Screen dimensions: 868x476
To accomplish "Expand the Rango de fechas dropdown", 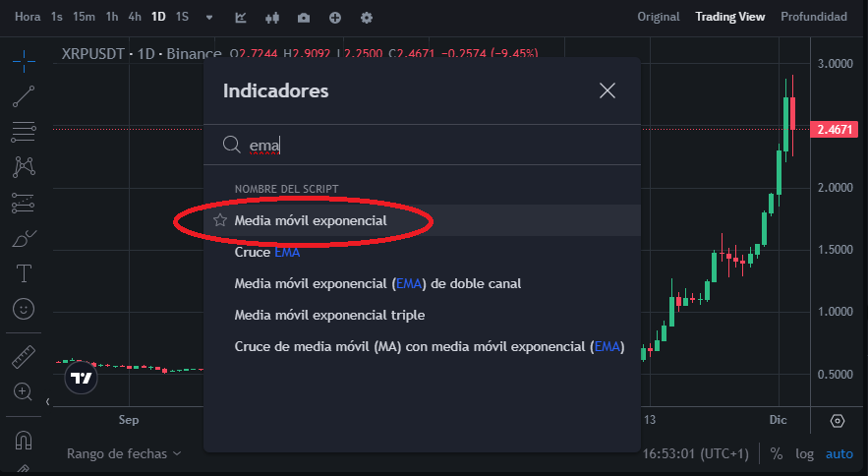I will coord(124,453).
